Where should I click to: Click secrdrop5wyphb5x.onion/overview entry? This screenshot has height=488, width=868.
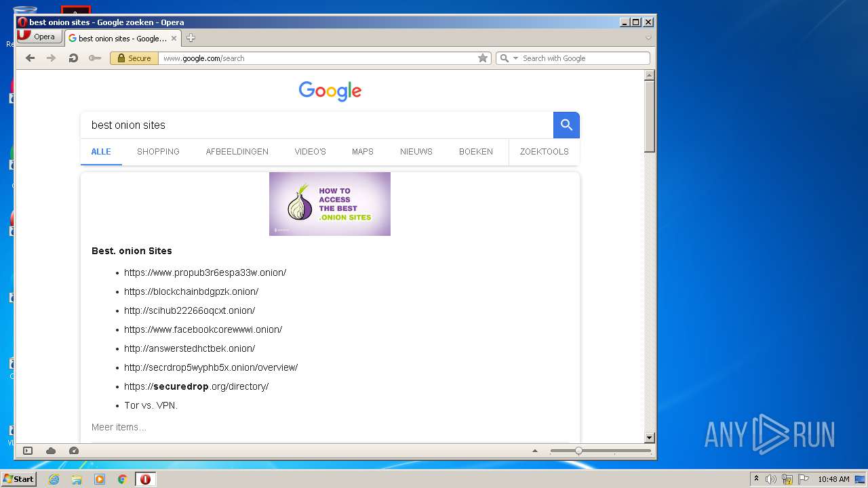coord(211,367)
